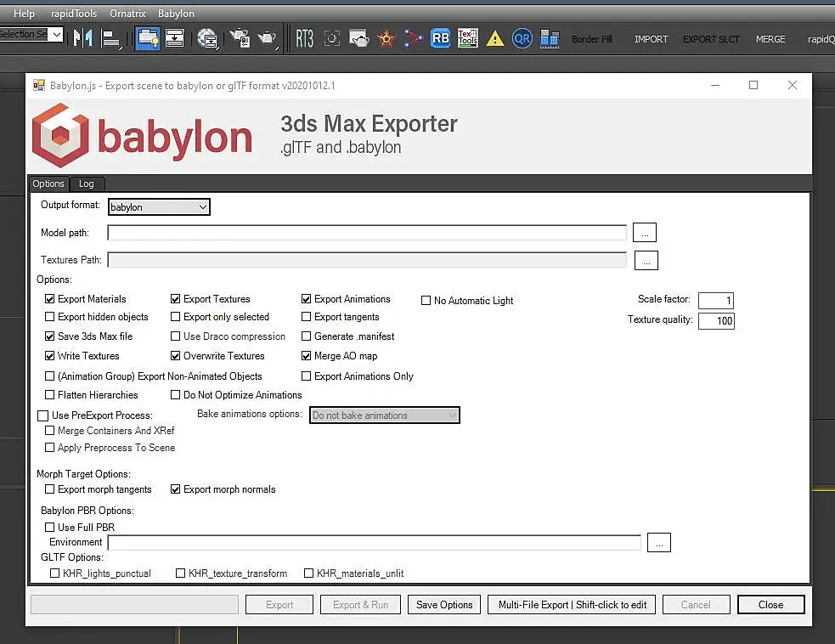Uncheck Save 3ds Max file
Image resolution: width=835 pixels, height=644 pixels.
pyautogui.click(x=49, y=336)
